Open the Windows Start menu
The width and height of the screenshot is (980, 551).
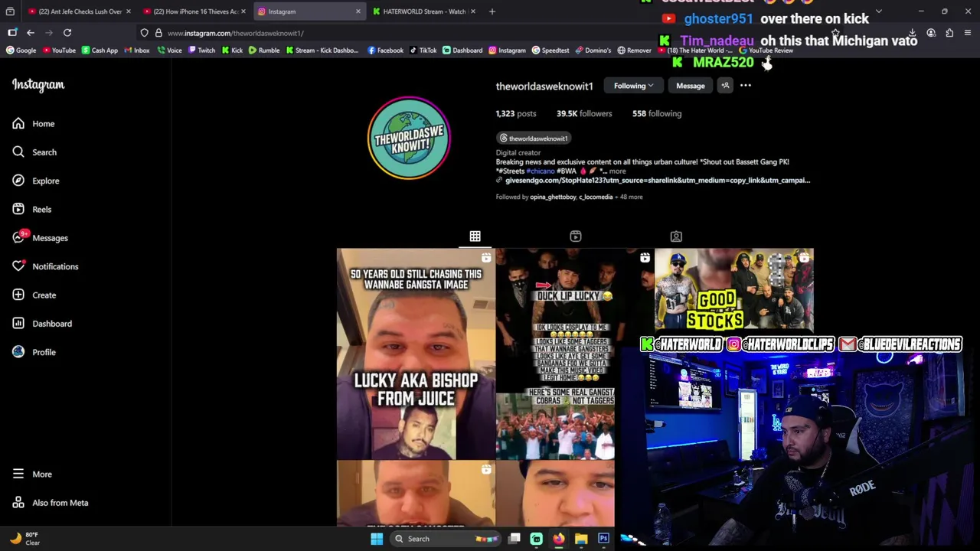tap(377, 539)
